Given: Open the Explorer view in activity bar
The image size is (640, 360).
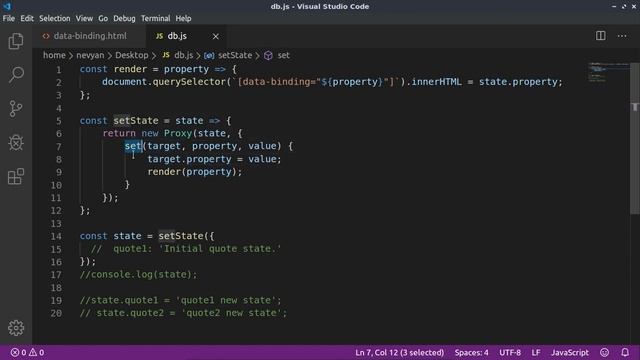Looking at the screenshot, I should tap(16, 41).
